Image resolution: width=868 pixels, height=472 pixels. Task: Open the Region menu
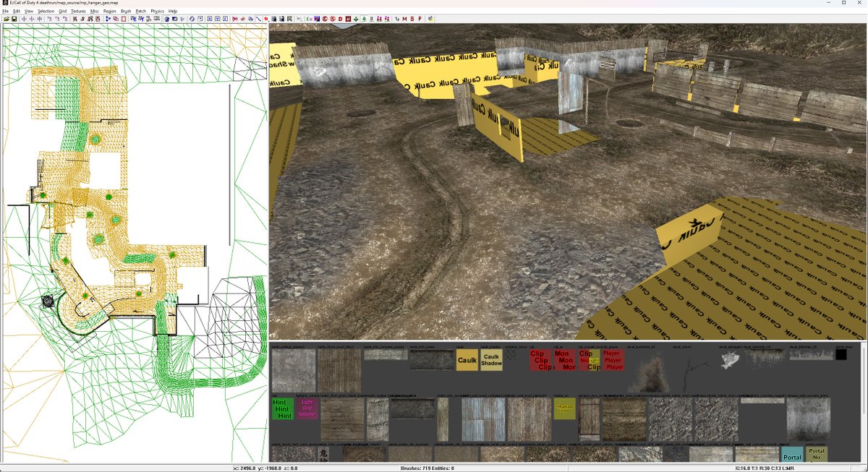point(110,12)
